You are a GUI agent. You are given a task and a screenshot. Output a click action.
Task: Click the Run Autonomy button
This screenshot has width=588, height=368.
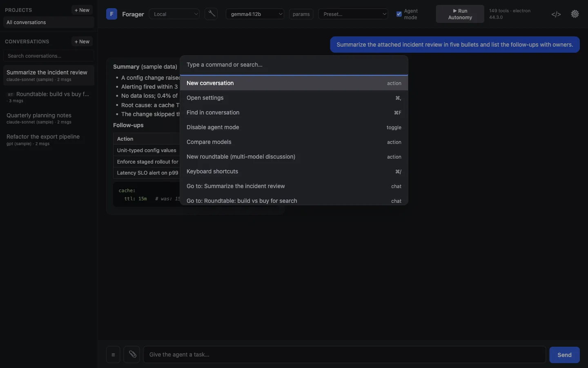click(460, 14)
